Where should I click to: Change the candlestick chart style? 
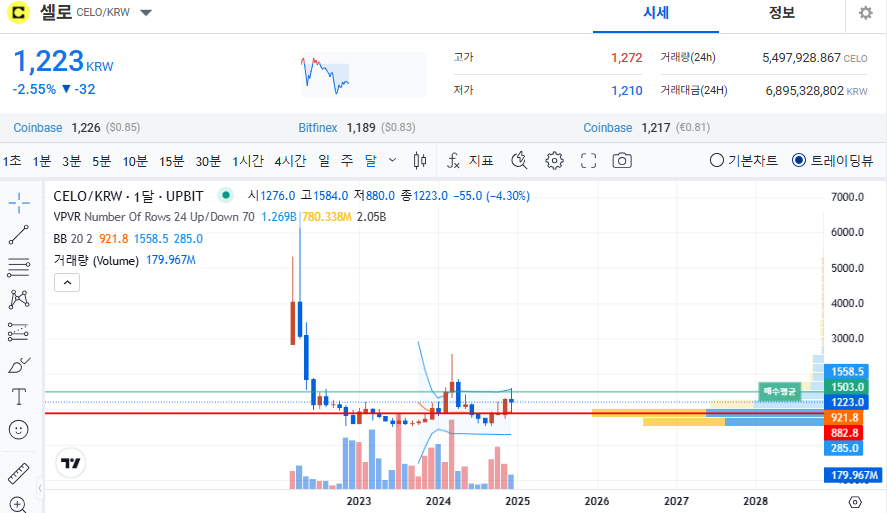420,161
